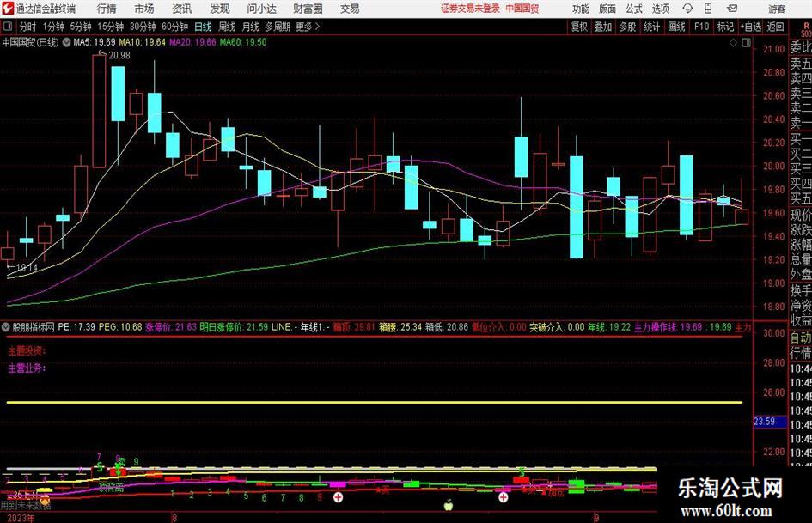Switch to 月线 period

(x=251, y=27)
